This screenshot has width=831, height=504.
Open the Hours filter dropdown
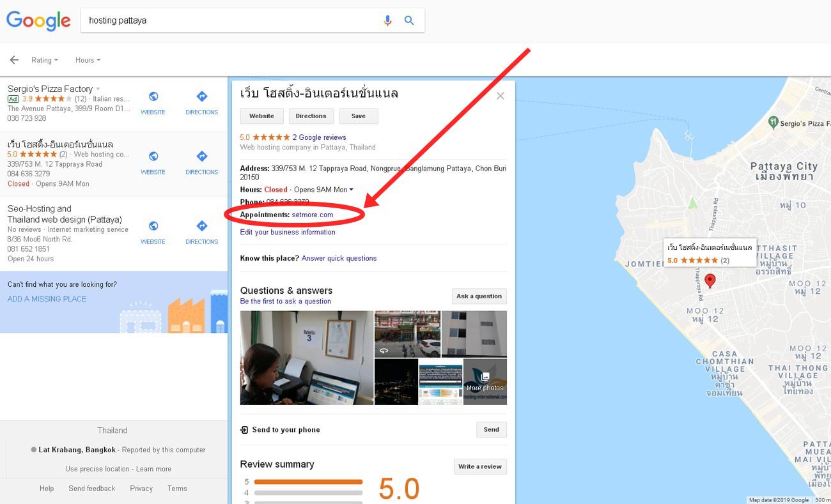point(88,60)
